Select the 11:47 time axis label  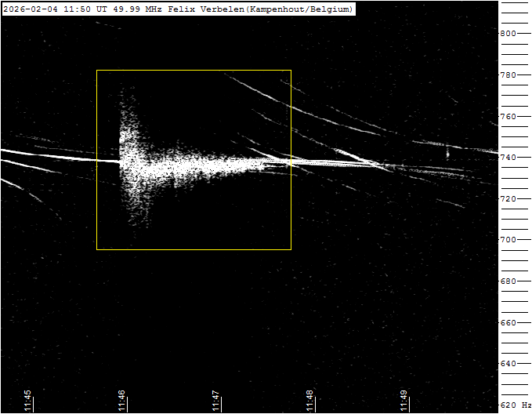coord(216,400)
